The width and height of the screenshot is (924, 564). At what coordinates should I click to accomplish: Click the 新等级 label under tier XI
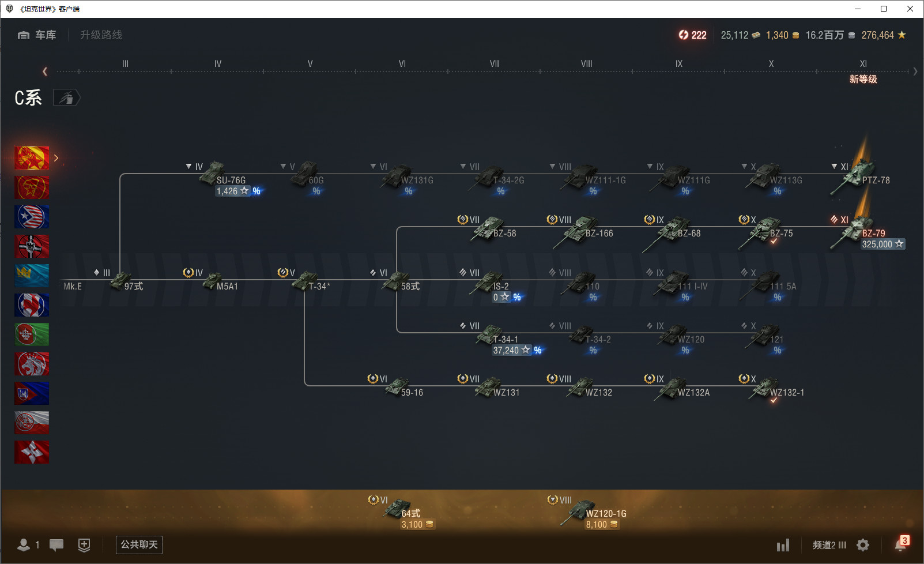pyautogui.click(x=863, y=80)
